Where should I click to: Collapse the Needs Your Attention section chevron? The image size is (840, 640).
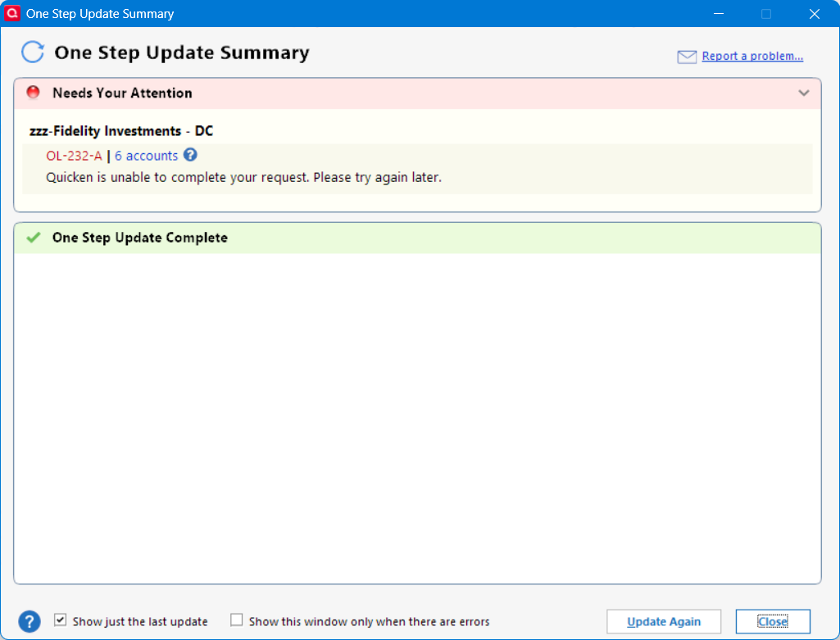click(804, 93)
